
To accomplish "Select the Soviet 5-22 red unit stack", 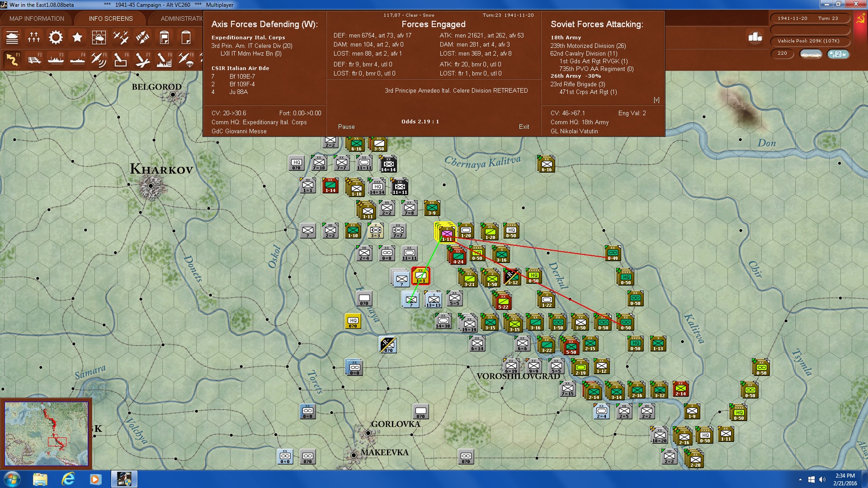I will (x=503, y=301).
